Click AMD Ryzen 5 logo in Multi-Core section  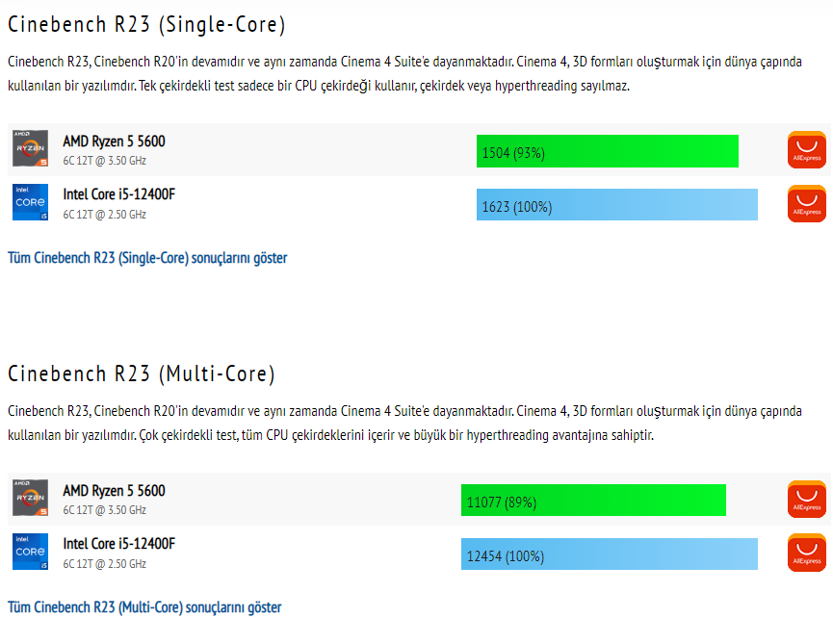pos(31,499)
